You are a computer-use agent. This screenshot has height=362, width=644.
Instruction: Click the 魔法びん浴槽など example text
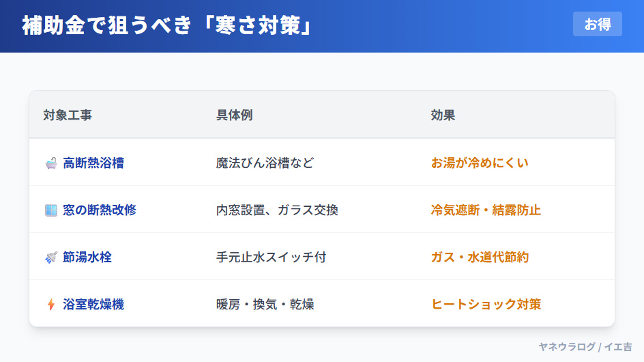tap(265, 163)
